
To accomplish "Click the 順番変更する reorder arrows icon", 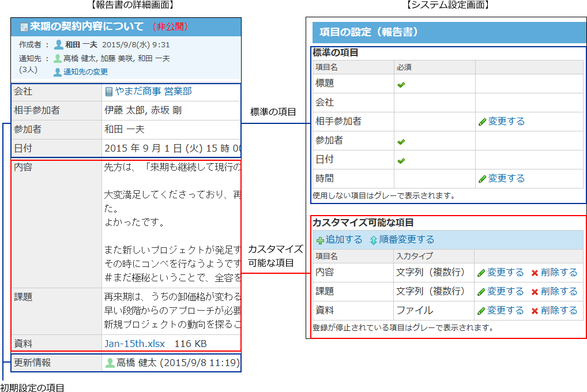I will [x=374, y=240].
